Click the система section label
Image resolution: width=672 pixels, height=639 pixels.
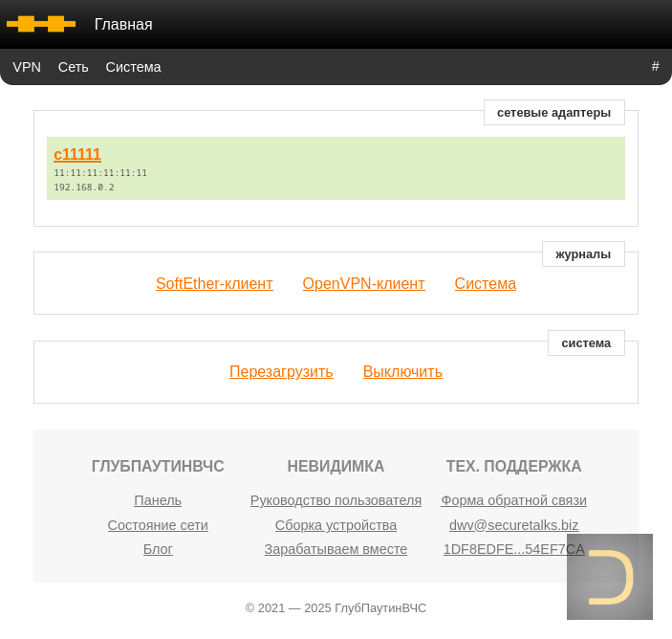(586, 343)
